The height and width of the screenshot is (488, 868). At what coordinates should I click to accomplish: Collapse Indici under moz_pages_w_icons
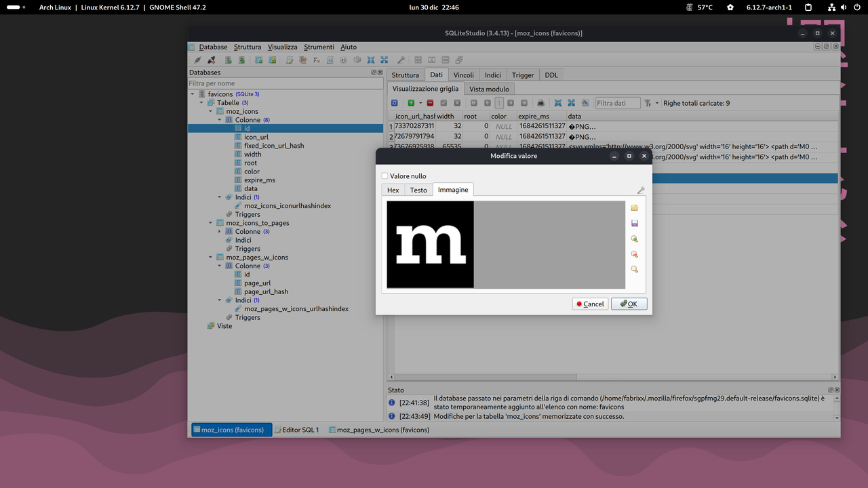pos(220,300)
